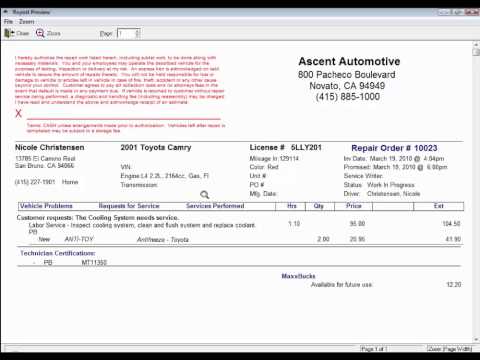Click the antifreeze quantity '2.00'
Viewport: 480px width, 360px height.
point(323,239)
